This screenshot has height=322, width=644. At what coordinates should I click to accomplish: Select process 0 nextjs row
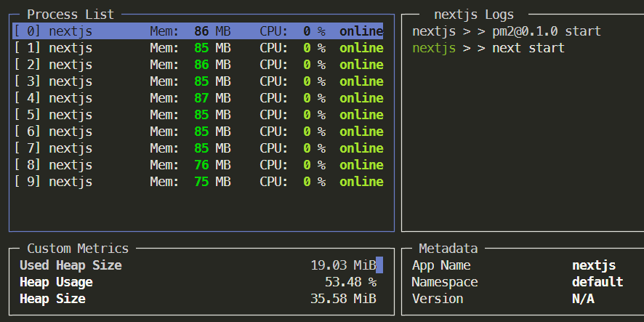[198, 31]
